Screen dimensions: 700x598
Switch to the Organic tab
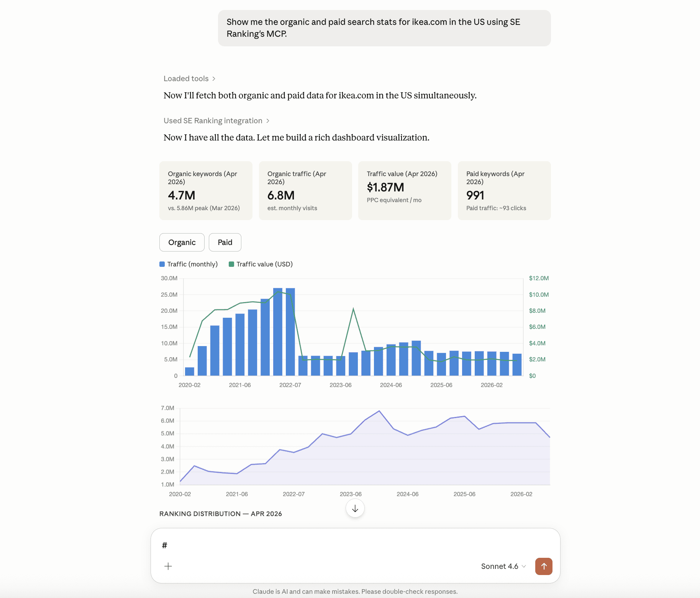(182, 242)
